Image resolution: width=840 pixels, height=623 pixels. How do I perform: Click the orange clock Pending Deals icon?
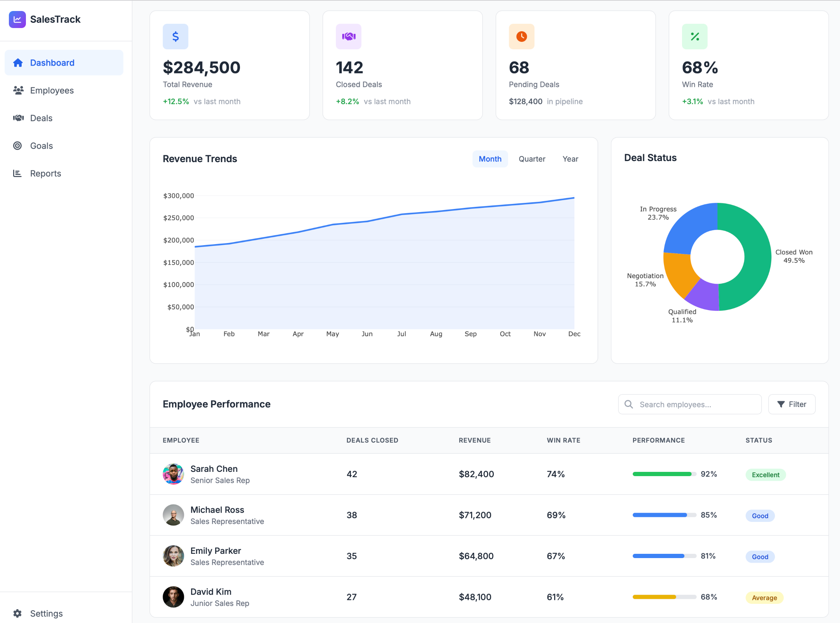point(522,37)
